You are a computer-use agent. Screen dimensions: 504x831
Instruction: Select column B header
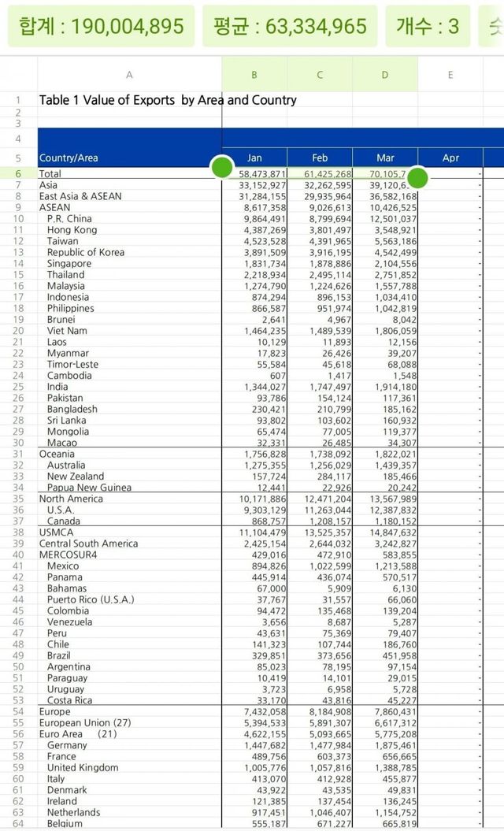point(254,75)
